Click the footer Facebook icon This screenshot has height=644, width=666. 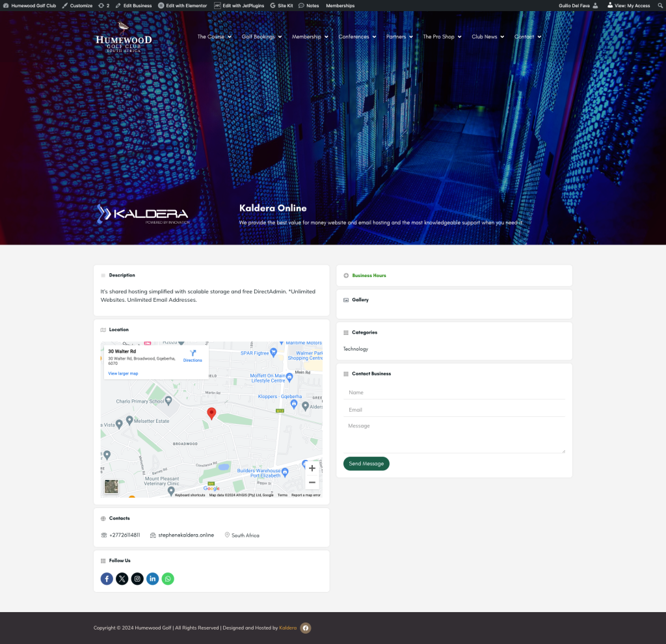pos(306,628)
